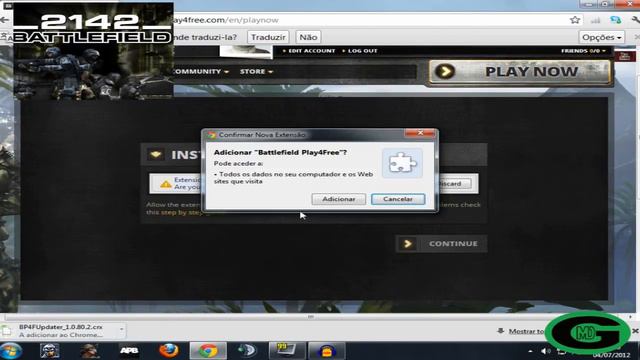This screenshot has height=360, width=640.
Task: Click the browser address bar
Action: (x=367, y=20)
